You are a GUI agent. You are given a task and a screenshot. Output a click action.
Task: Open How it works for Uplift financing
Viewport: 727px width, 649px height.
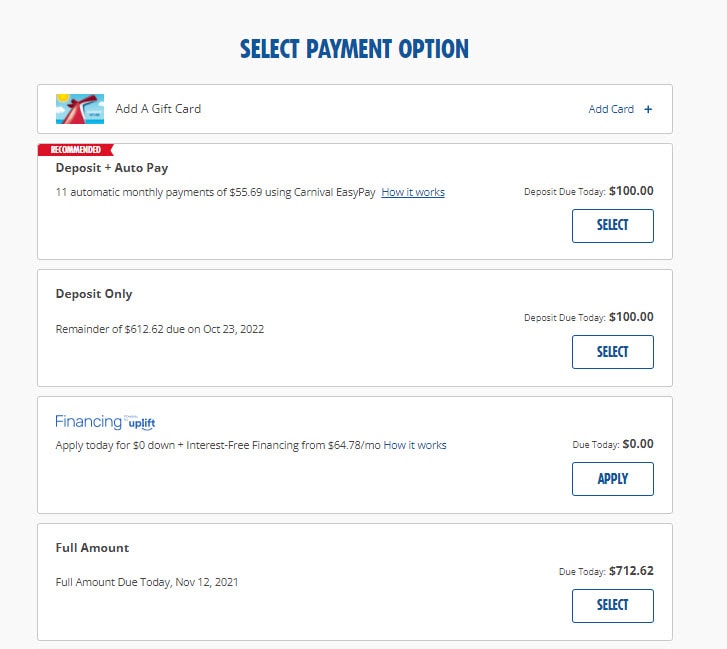[x=415, y=445]
